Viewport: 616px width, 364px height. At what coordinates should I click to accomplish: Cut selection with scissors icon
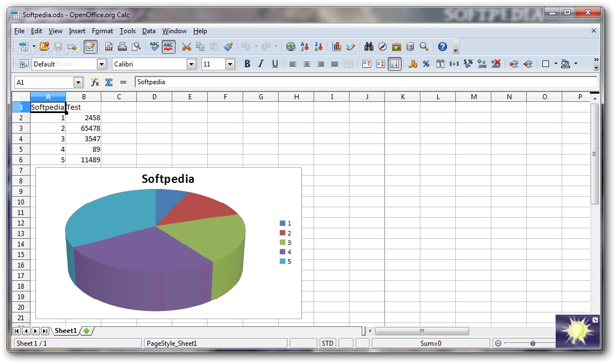click(x=187, y=47)
